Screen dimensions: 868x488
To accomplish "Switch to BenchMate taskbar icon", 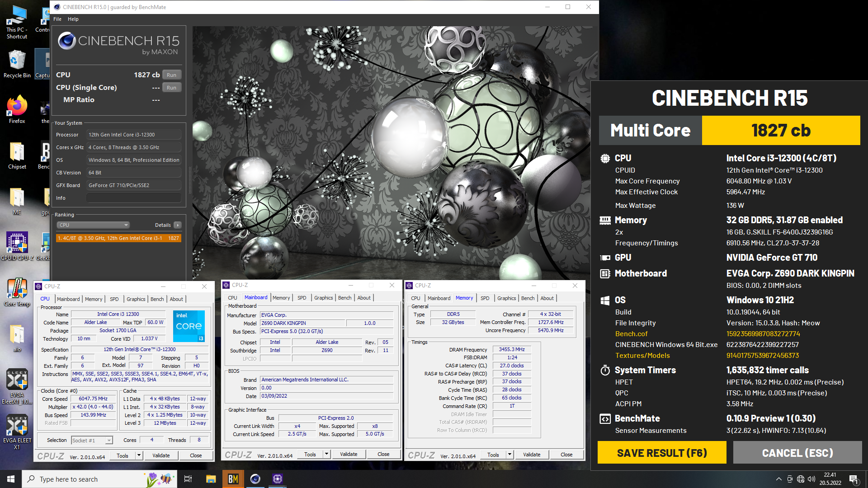I will pos(233,479).
